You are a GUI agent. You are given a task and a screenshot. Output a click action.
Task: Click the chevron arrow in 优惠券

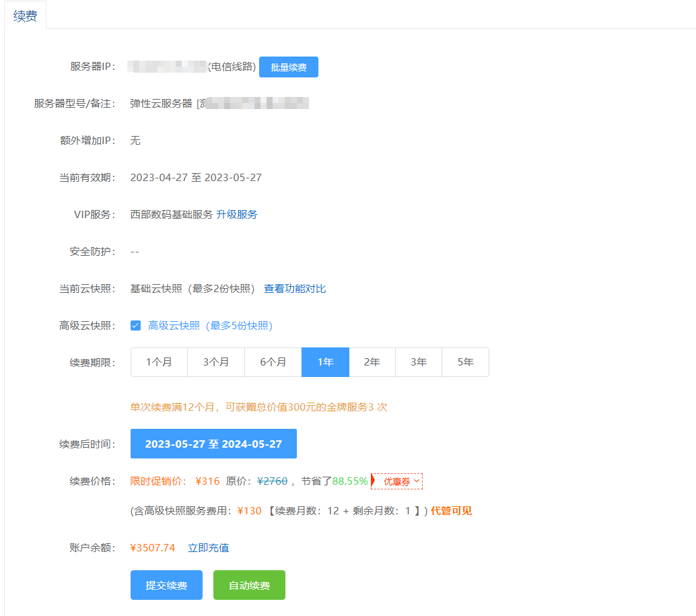417,481
